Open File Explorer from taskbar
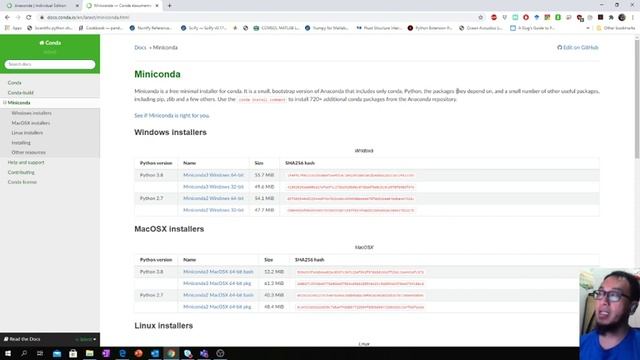The image size is (640, 360). coord(89,353)
